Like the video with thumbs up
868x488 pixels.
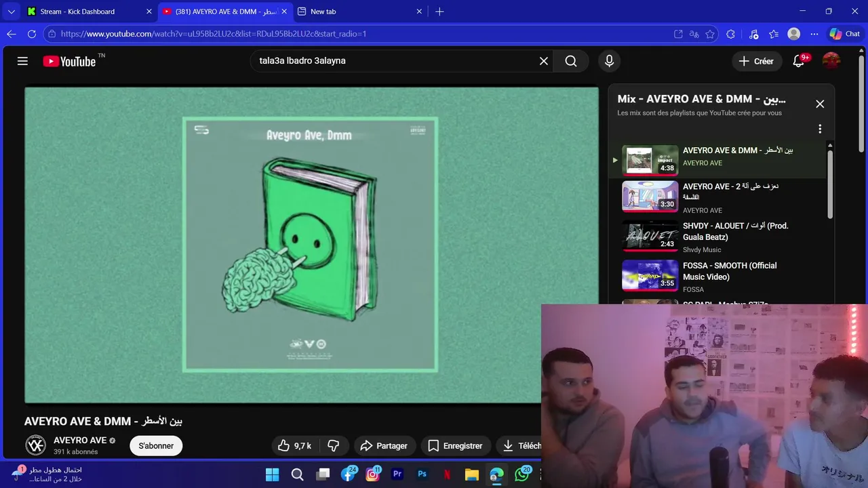[x=294, y=445]
